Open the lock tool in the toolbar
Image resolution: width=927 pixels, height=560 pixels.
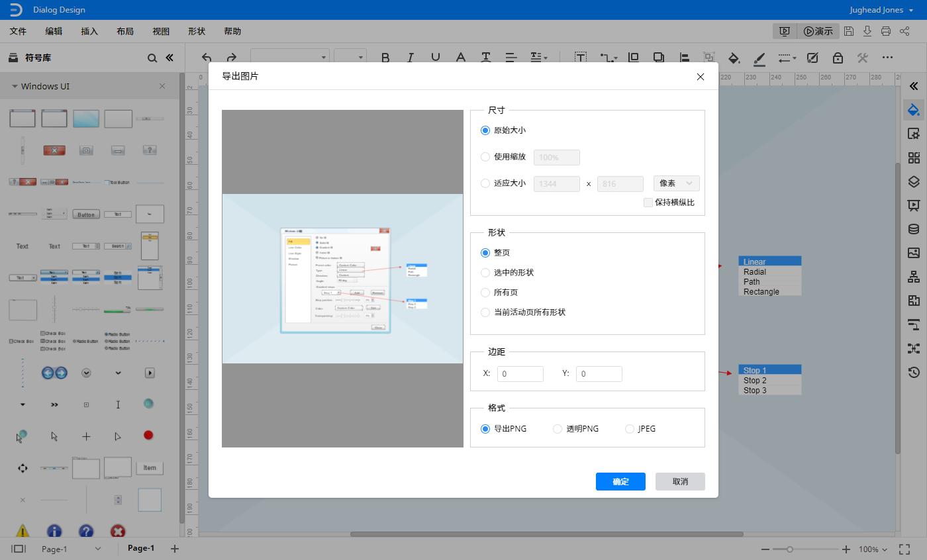point(837,58)
